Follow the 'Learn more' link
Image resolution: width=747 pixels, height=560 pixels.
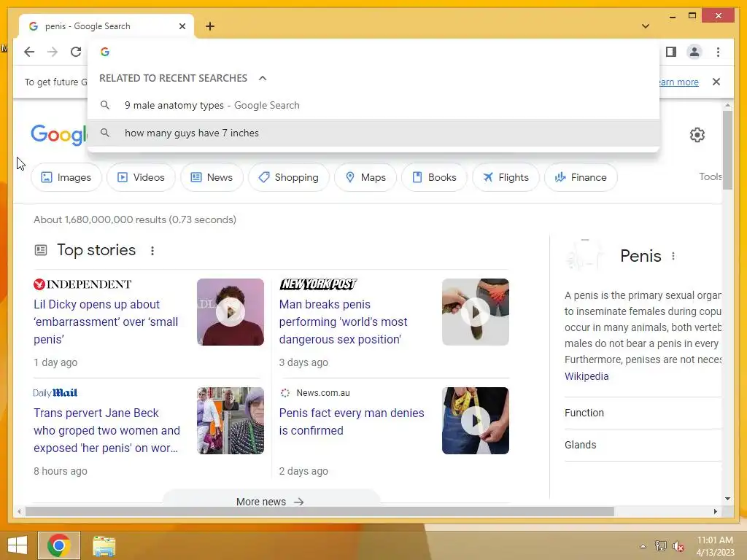678,82
